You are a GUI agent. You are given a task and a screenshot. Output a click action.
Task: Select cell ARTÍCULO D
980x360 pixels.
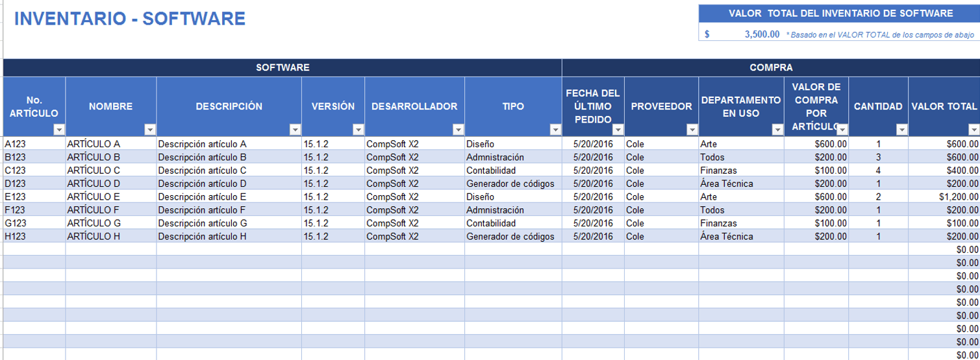point(111,184)
